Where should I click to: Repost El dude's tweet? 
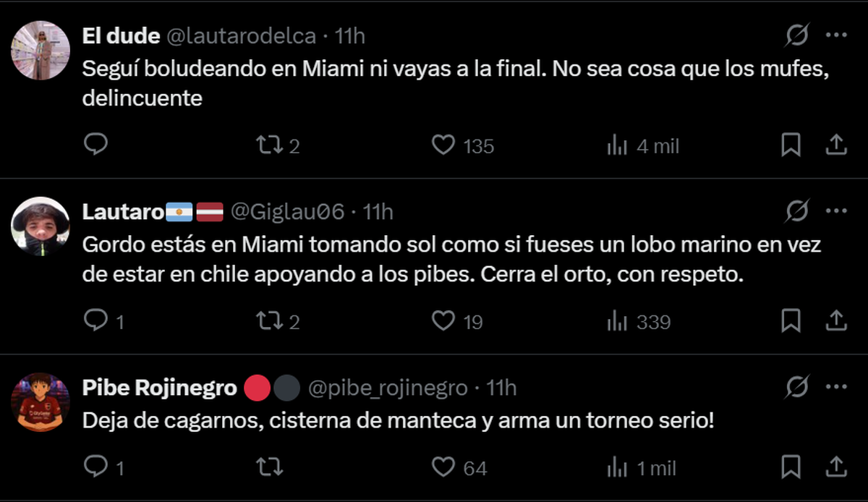click(x=270, y=145)
